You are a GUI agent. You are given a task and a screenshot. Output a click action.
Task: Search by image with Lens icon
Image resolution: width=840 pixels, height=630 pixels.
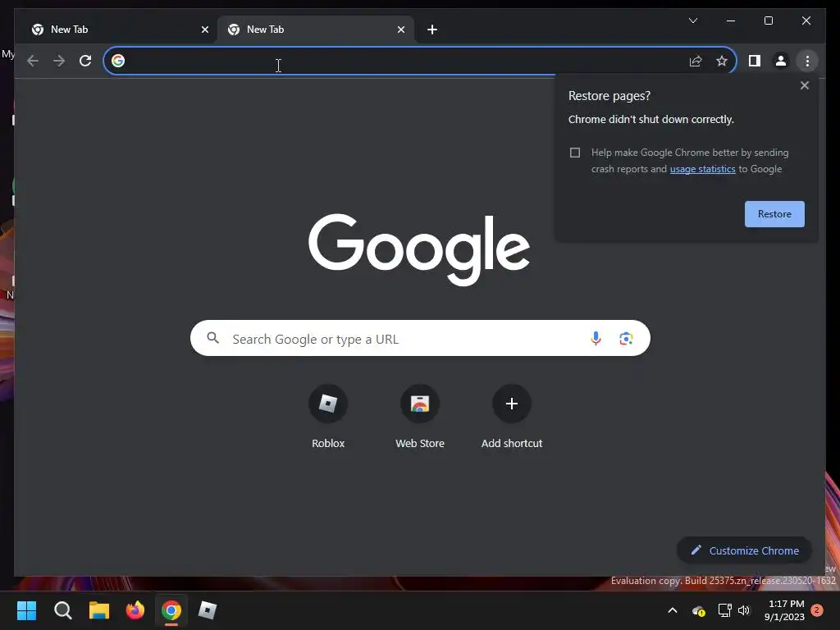click(626, 339)
